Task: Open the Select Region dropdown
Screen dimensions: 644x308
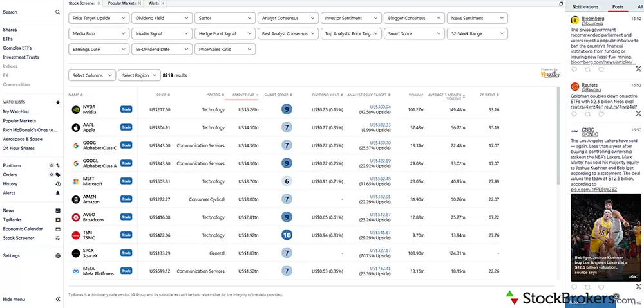Action: [139, 75]
